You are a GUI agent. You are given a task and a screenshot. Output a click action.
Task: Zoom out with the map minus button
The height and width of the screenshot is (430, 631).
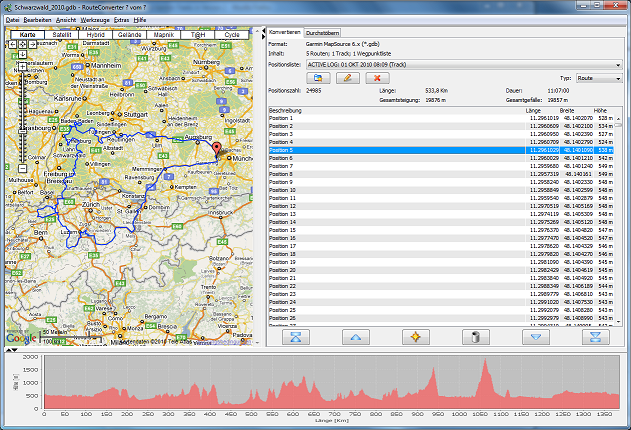23,169
